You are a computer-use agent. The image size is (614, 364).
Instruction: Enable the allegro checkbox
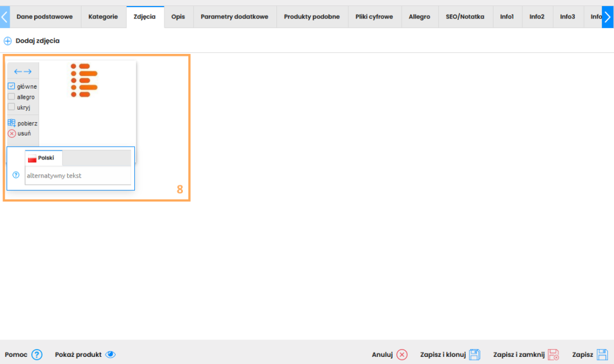tap(11, 97)
